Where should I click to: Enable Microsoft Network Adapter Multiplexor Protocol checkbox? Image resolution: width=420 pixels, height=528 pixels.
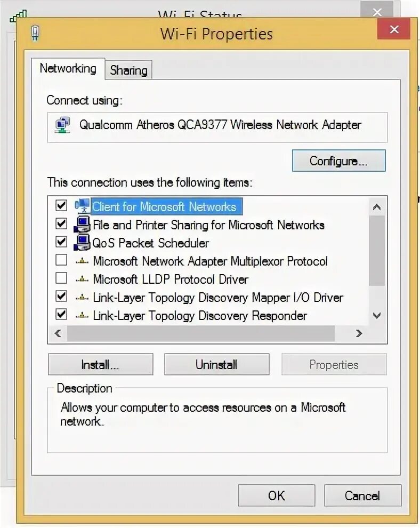point(61,260)
